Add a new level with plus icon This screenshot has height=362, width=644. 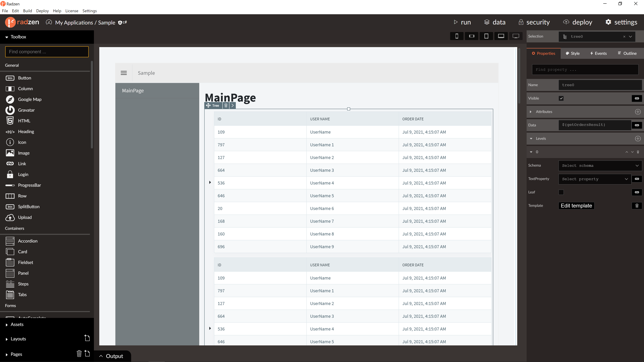click(638, 138)
